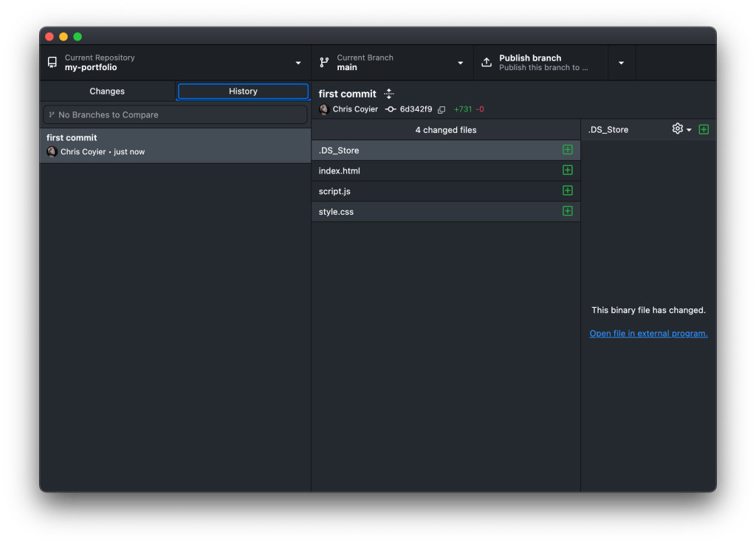
Task: Open the gear icon in the diff panel
Action: (x=677, y=128)
